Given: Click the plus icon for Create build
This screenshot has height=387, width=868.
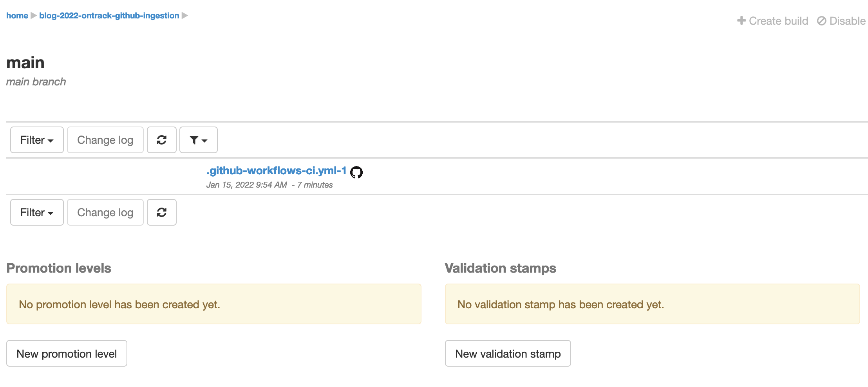Looking at the screenshot, I should [x=741, y=21].
